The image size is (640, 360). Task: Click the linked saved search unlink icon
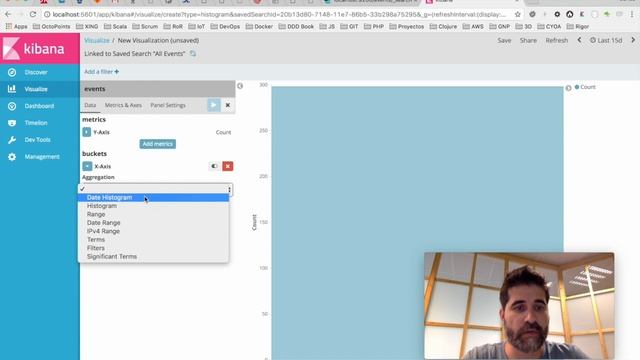193,53
